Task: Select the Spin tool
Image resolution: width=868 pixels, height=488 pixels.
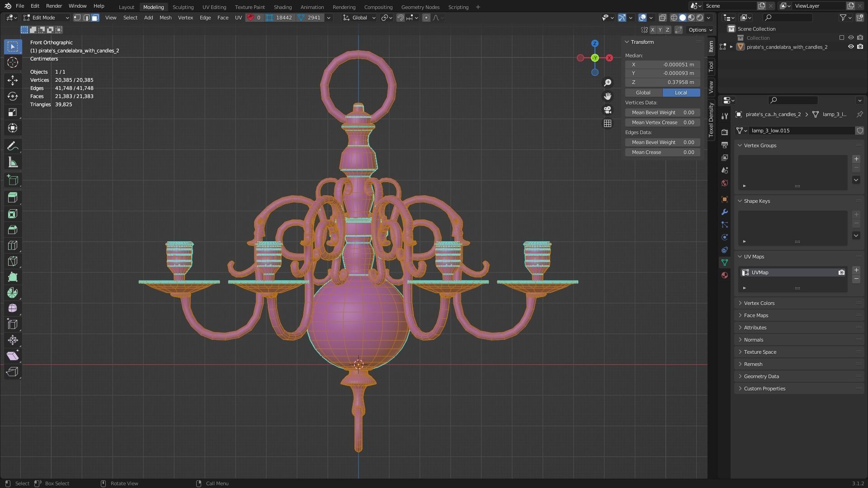Action: [x=13, y=292]
